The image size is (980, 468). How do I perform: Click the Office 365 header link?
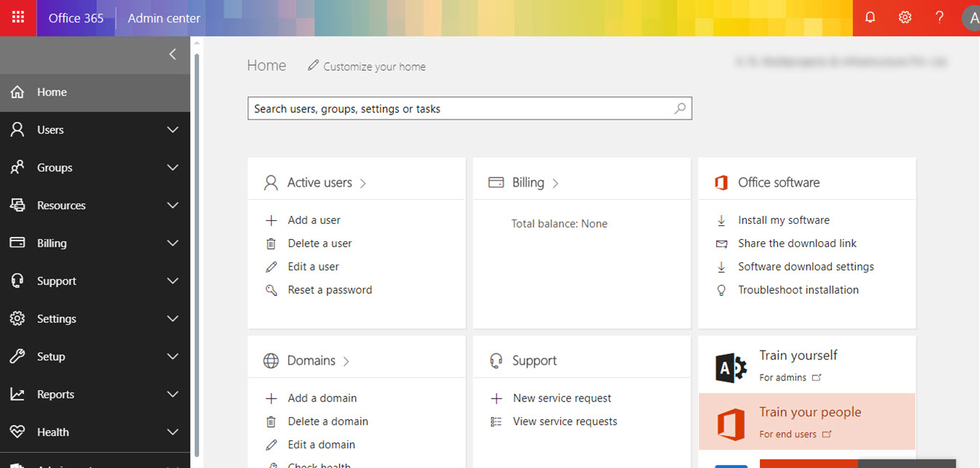(x=76, y=18)
